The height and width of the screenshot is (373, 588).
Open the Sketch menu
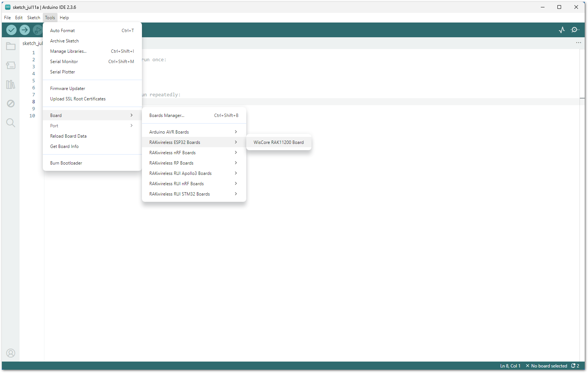[34, 18]
